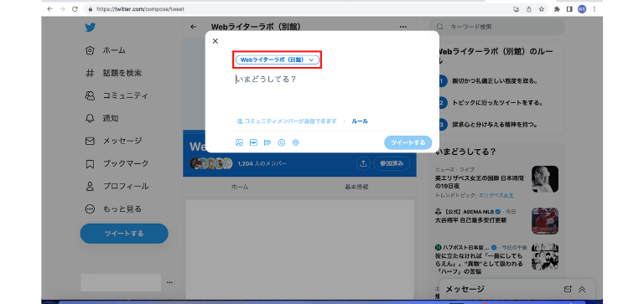Screen dimensions: 644x304
Task: Add an image with the media icon
Action: pos(240,142)
